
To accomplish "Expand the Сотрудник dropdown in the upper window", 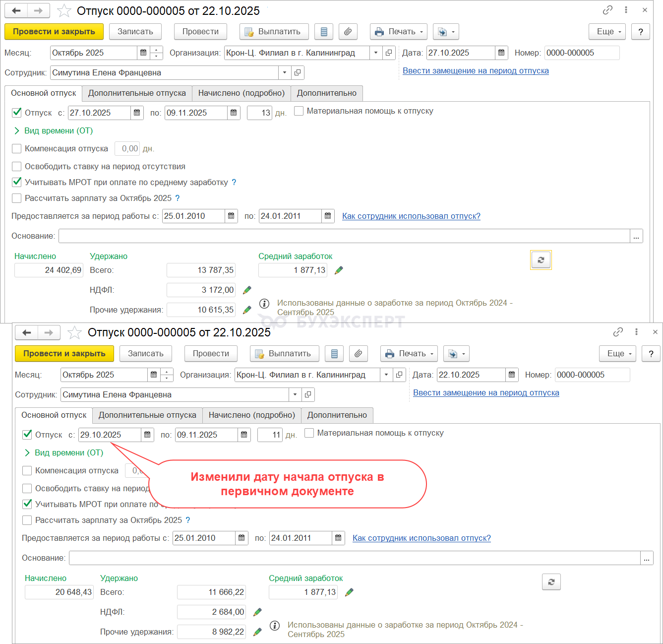I will coord(285,73).
